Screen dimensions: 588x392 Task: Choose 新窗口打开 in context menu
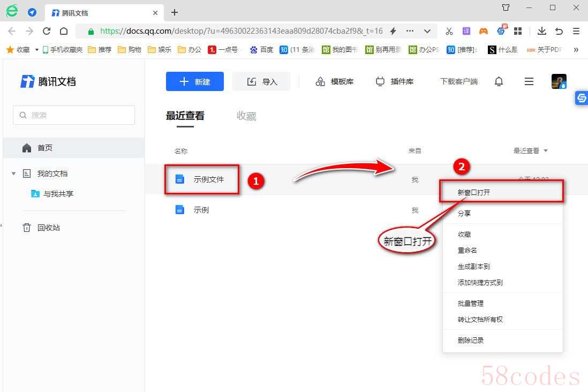click(x=502, y=192)
